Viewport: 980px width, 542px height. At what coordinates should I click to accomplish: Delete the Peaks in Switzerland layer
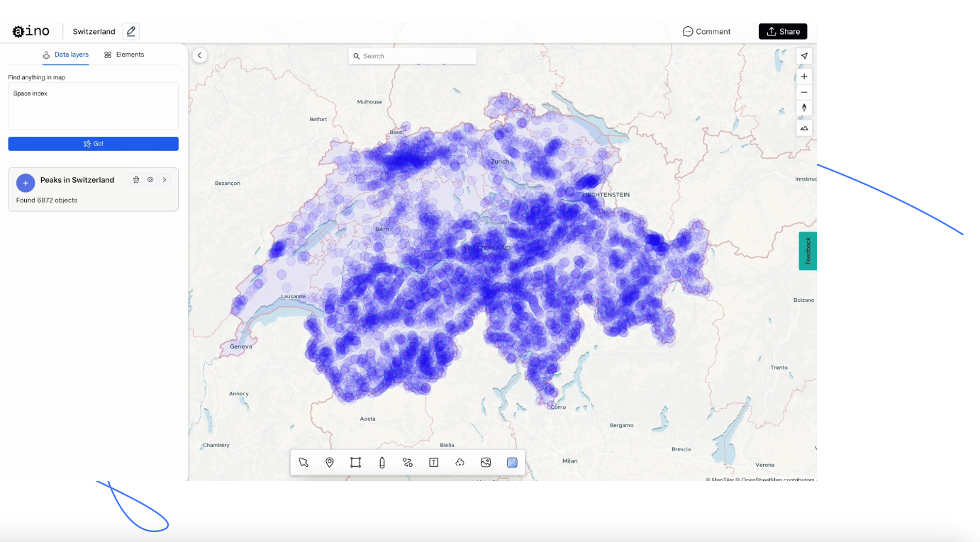[x=136, y=180]
